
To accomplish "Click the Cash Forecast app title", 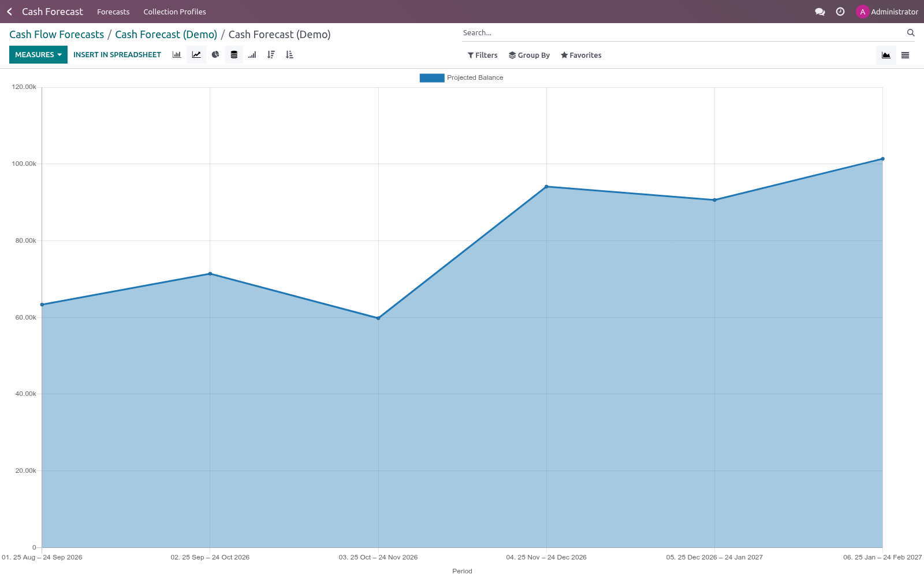I will pyautogui.click(x=53, y=12).
